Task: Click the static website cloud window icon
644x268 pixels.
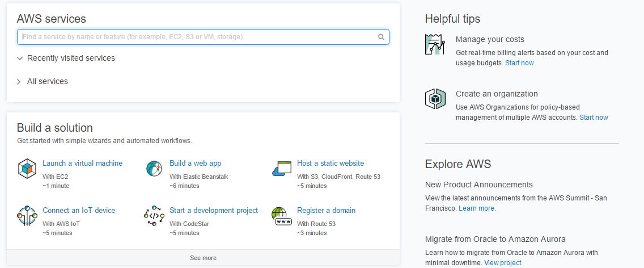Action: click(281, 169)
